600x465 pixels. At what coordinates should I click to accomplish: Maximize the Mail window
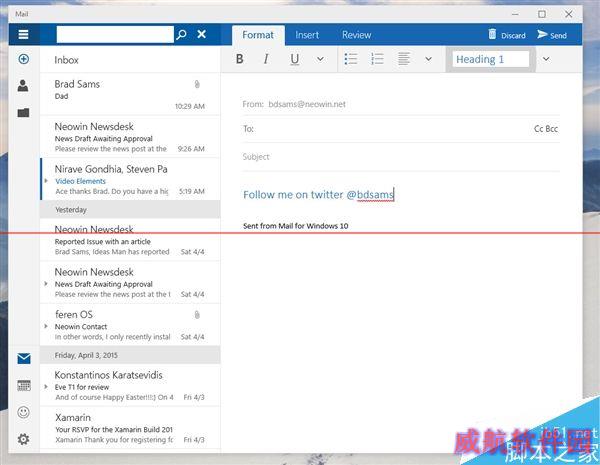tap(542, 14)
